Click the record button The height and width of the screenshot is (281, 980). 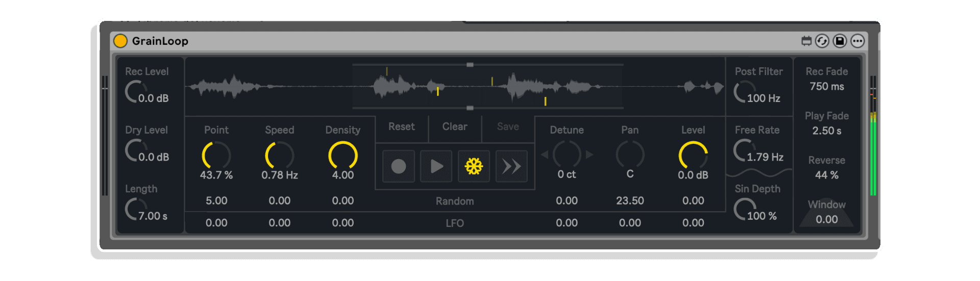pyautogui.click(x=399, y=166)
